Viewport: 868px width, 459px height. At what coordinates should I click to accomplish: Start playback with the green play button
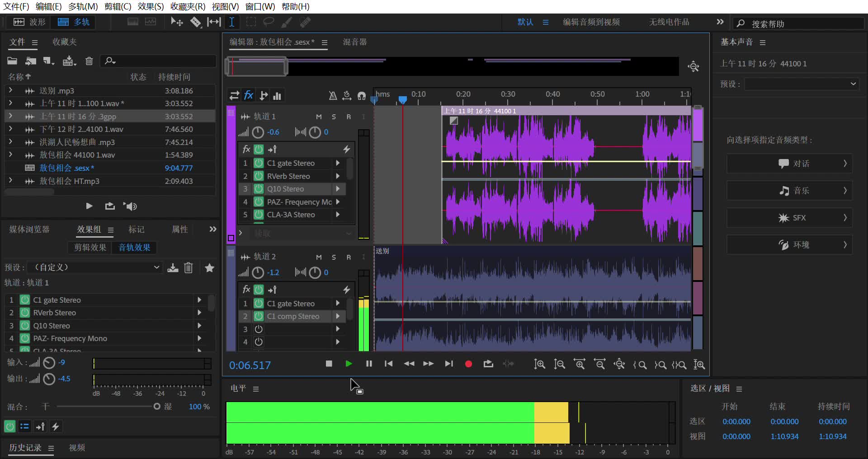pos(349,364)
